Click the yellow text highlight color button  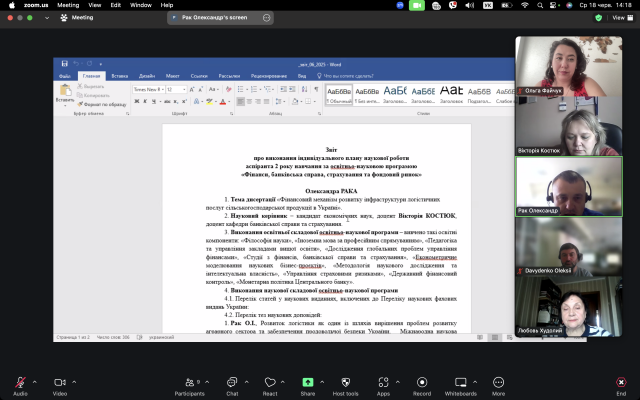(209, 102)
